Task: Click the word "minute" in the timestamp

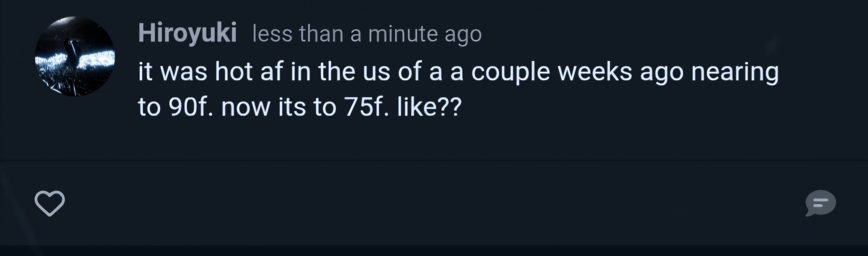Action: 402,34
